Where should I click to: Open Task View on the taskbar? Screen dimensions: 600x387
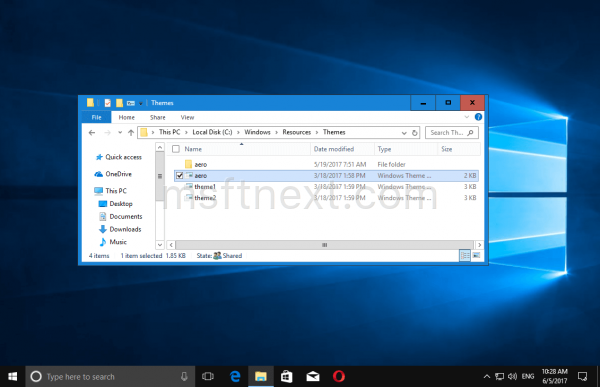tap(208, 377)
